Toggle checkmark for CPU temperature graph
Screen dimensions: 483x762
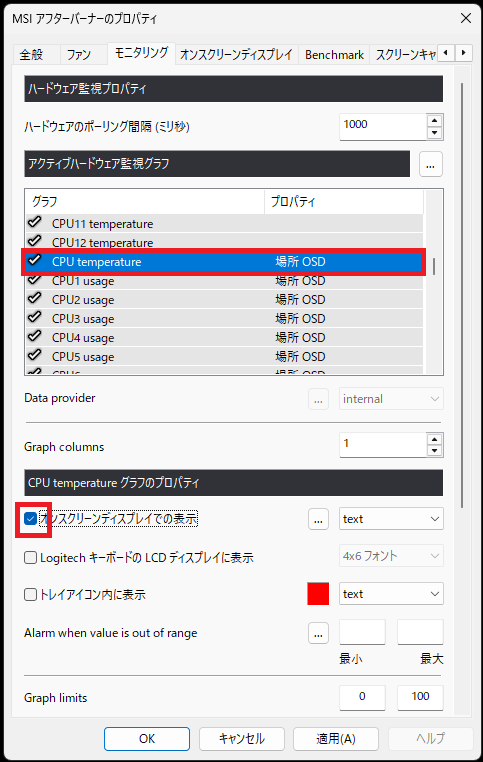click(34, 260)
